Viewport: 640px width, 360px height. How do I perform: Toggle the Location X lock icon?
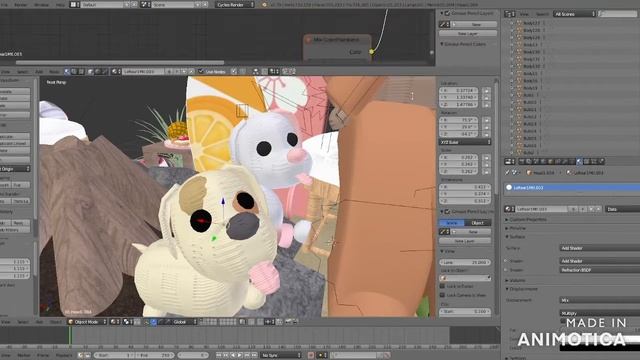tap(487, 90)
